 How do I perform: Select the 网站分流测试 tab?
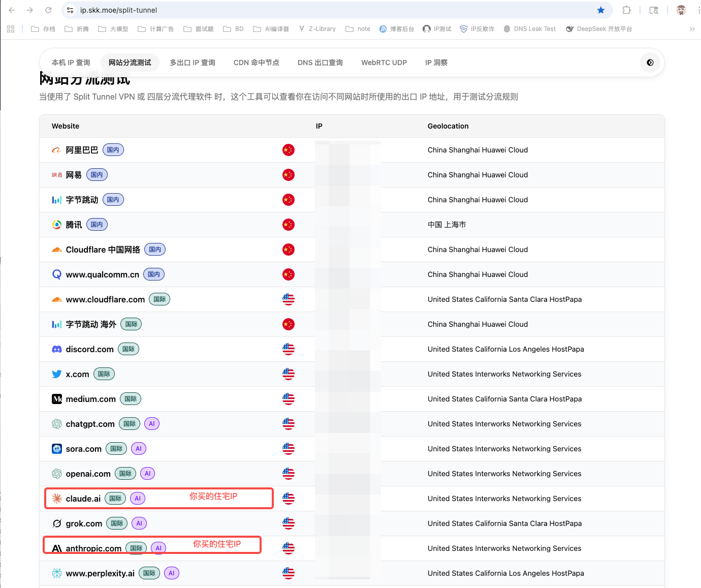130,63
